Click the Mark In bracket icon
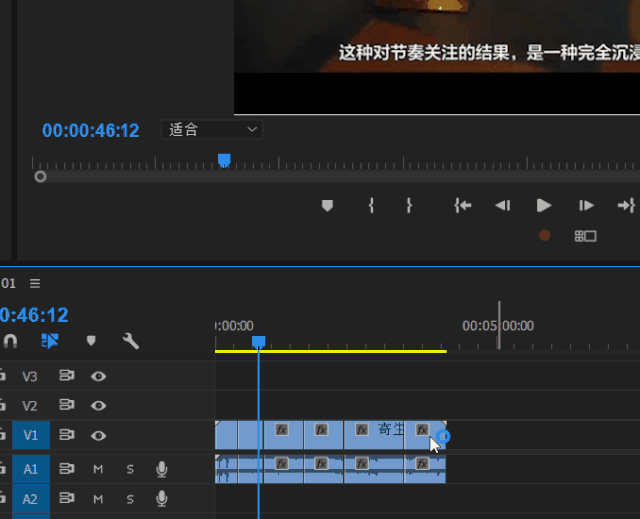Image resolution: width=640 pixels, height=519 pixels. pos(371,205)
